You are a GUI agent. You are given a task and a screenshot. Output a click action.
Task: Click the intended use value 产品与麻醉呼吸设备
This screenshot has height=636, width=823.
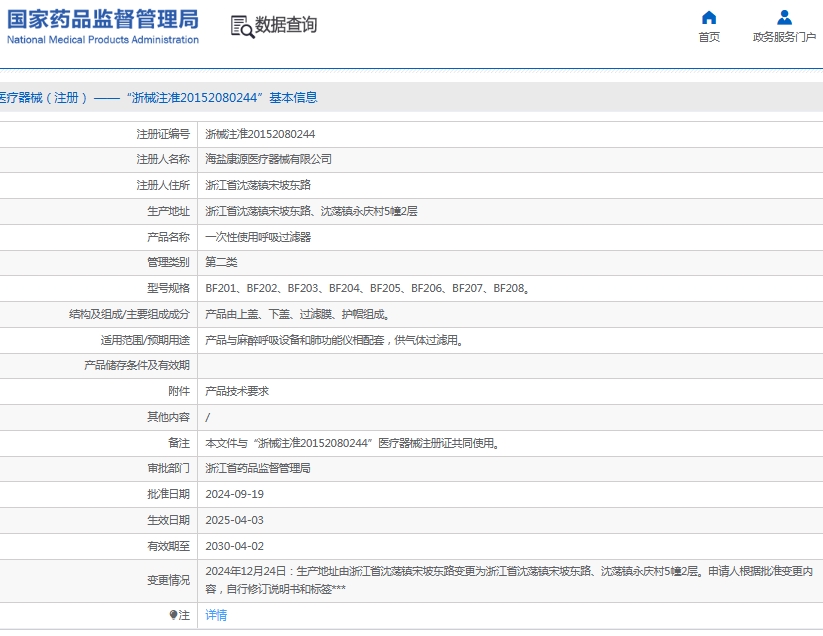pyautogui.click(x=334, y=341)
